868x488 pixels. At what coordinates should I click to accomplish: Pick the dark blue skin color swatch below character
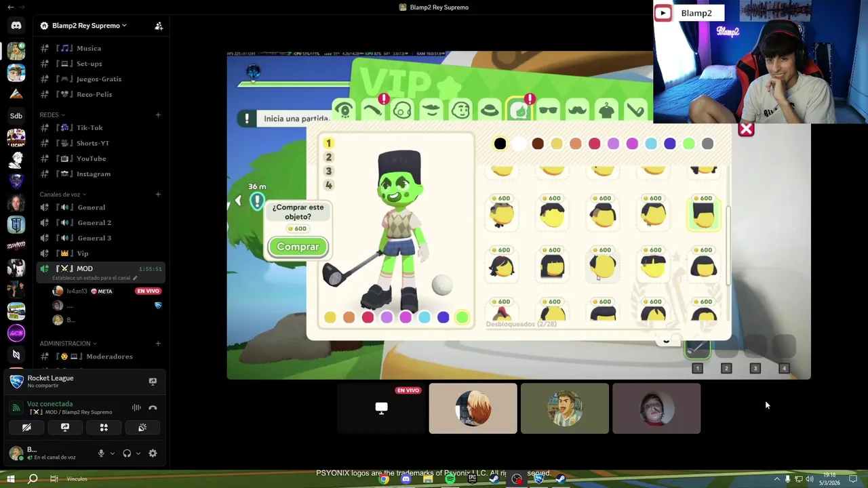click(x=443, y=317)
